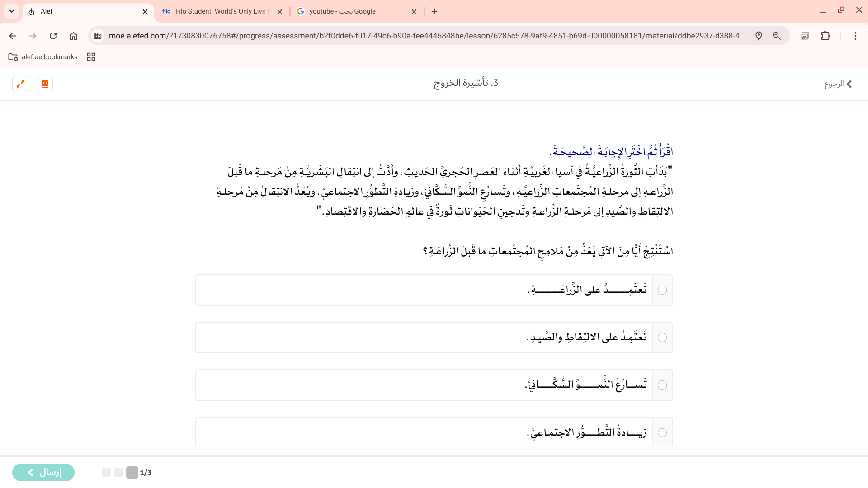This screenshot has height=488, width=868.
Task: Open the Chrome extensions puzzle icon
Action: 826,36
